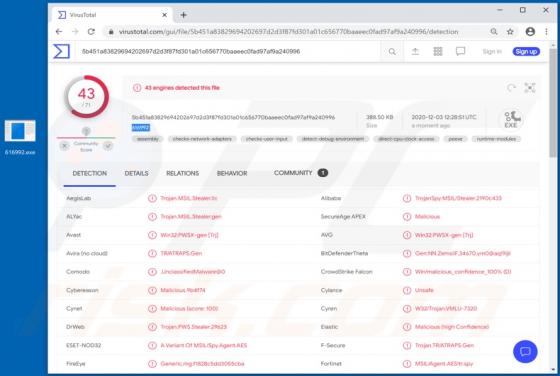
Task: Click the Cybereason engine name
Action: [x=82, y=290]
